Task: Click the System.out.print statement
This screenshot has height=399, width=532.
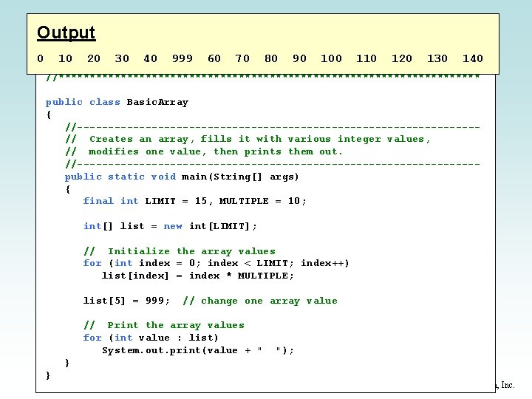Action: (x=198, y=350)
